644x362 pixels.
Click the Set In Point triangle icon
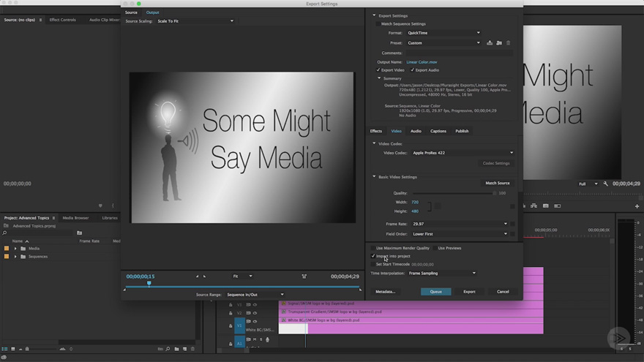pos(197,276)
